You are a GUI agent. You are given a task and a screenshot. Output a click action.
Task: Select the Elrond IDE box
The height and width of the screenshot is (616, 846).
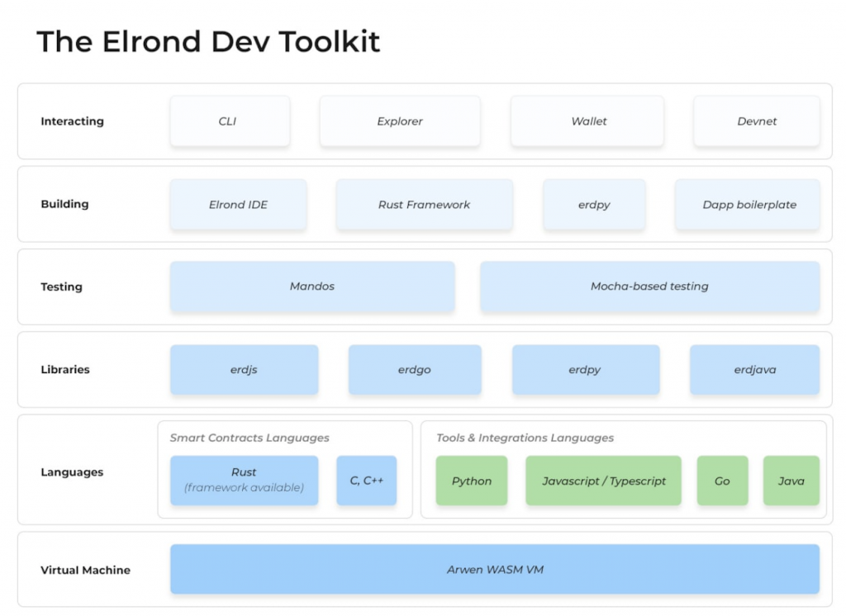click(239, 205)
